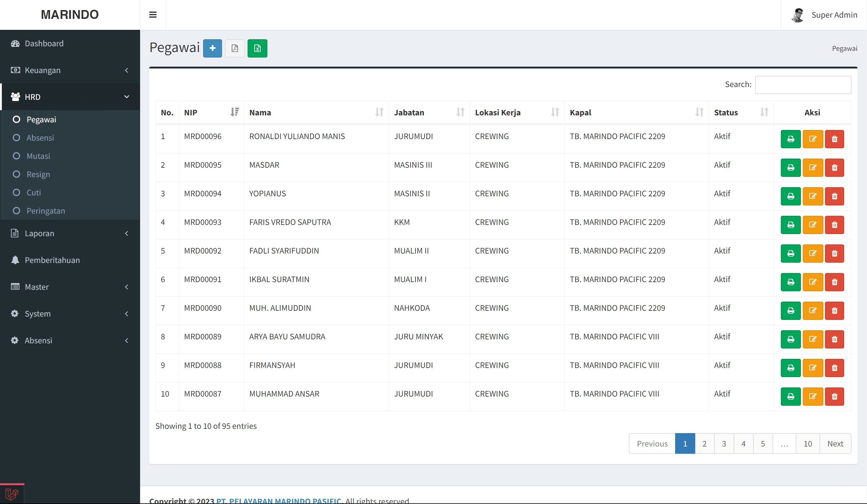Export table as PDF file icon

[x=234, y=48]
